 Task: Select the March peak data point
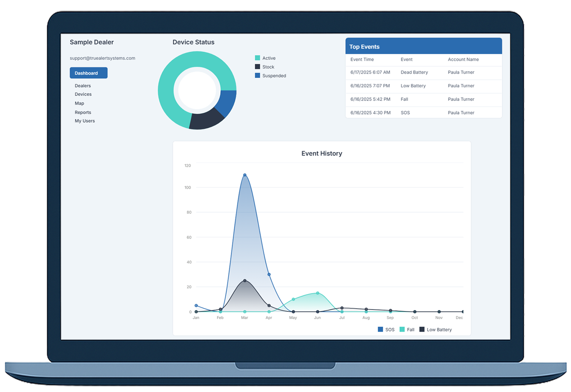click(244, 175)
